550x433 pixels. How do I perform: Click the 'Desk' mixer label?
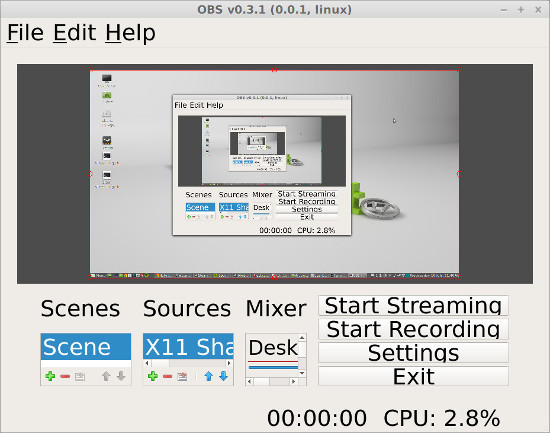[273, 347]
